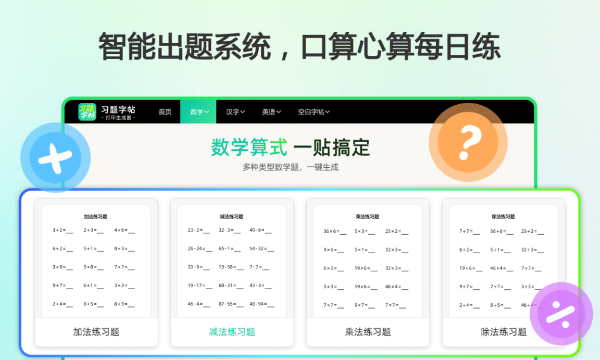
Task: Click the 数学算式 一贴搞定 heading
Action: pyautogui.click(x=290, y=147)
